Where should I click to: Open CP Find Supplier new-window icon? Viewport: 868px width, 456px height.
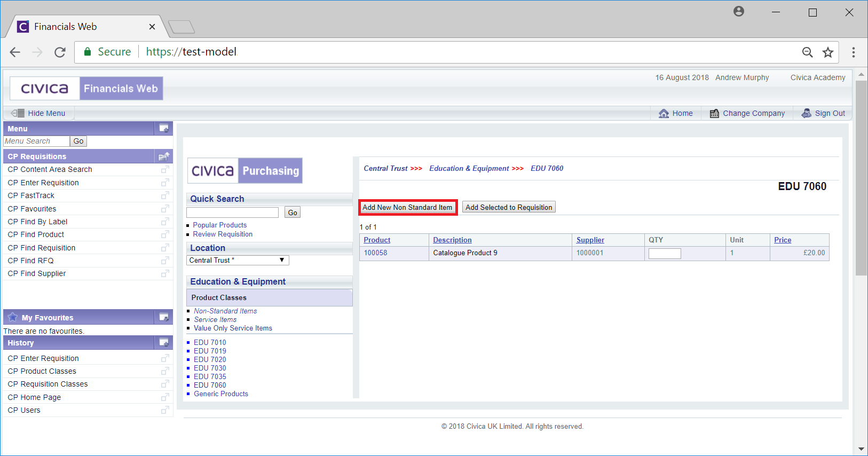pyautogui.click(x=165, y=273)
